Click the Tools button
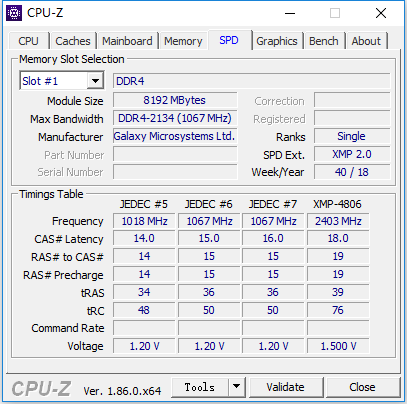 point(200,387)
